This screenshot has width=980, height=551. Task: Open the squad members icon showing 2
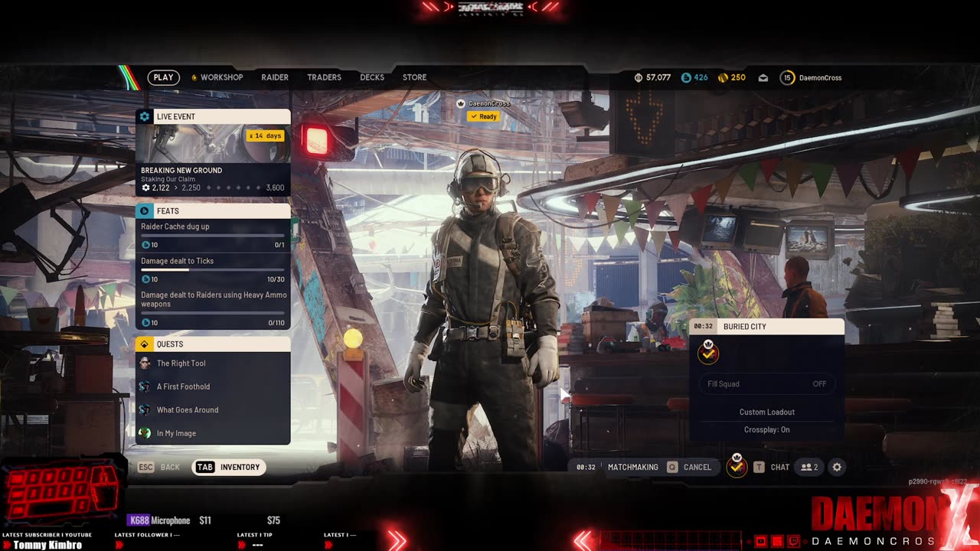809,467
